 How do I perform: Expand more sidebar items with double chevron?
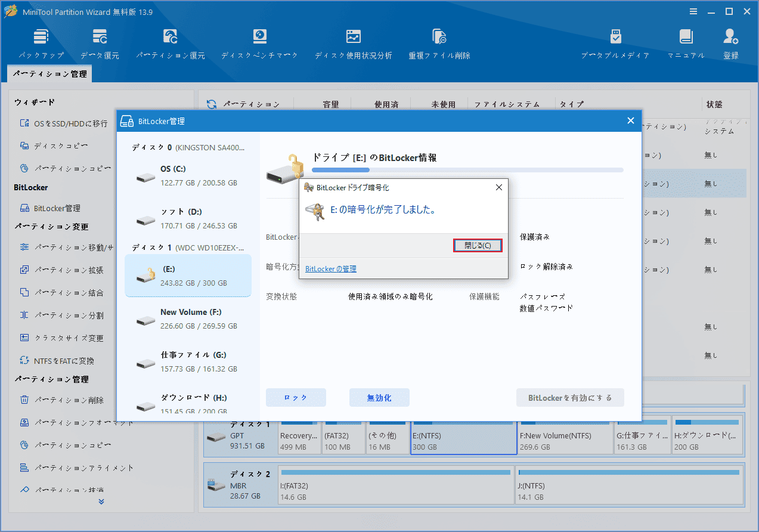[x=101, y=502]
